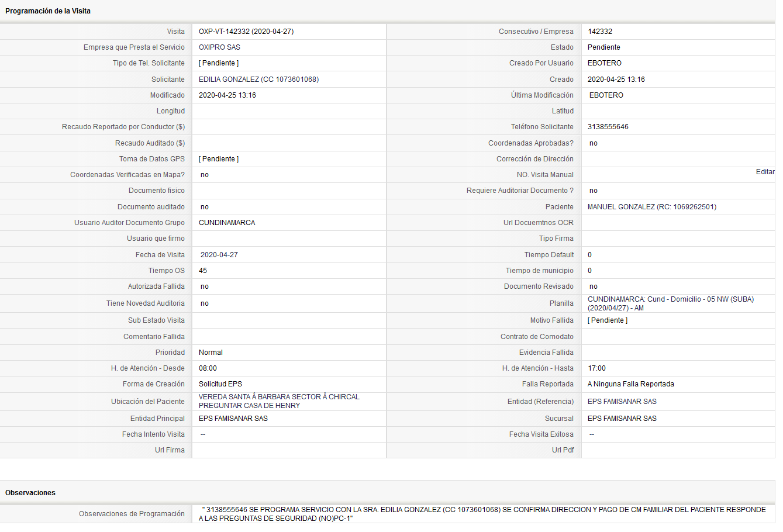Click Entidad (Referencia) value EPS FAMISANAR SAS

[x=622, y=402]
